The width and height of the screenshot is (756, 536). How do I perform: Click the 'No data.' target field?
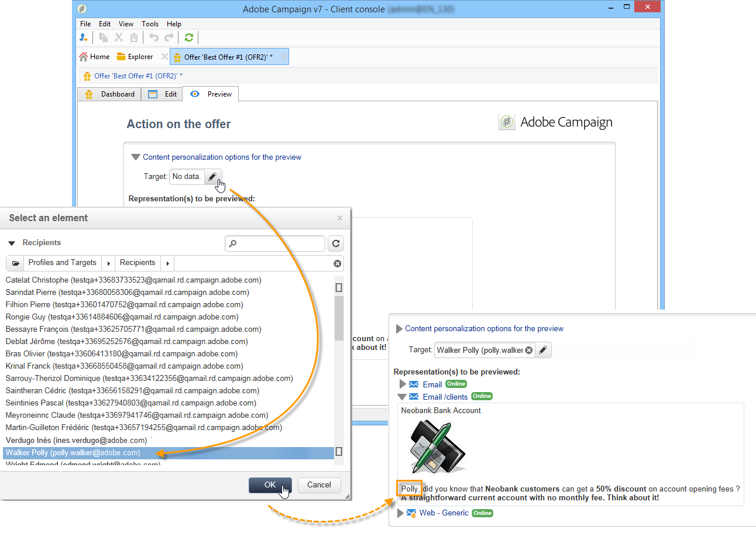pos(187,176)
